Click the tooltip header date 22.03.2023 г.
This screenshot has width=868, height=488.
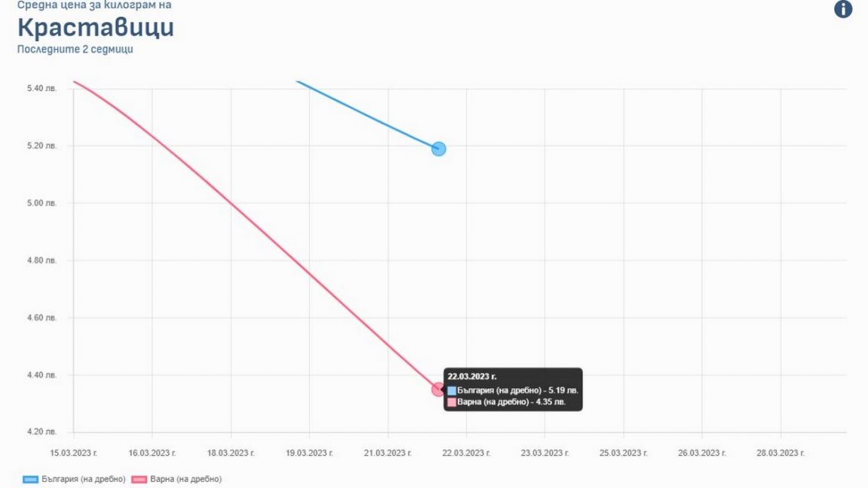coord(472,377)
